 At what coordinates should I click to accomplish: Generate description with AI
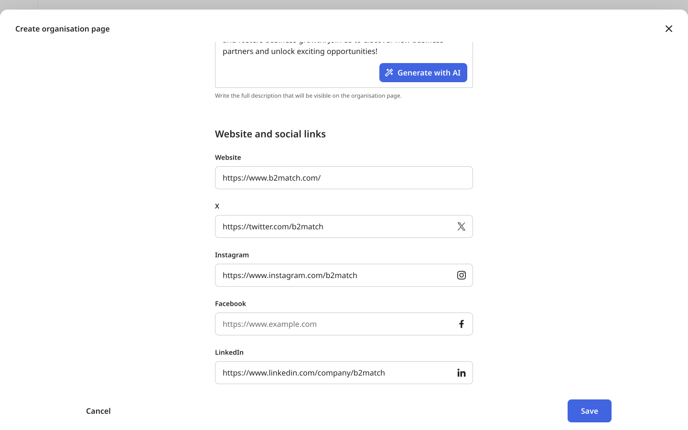(x=423, y=73)
